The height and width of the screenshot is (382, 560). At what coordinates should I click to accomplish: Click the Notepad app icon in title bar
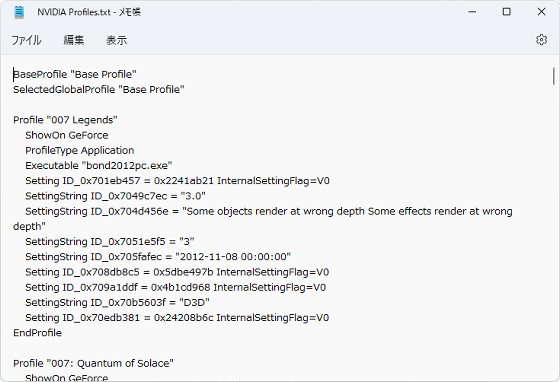point(19,12)
